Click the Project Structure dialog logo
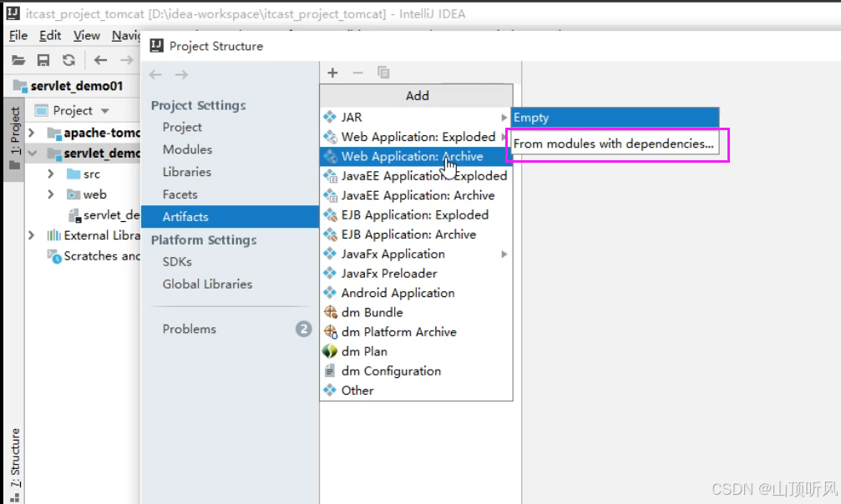841x504 pixels. (157, 46)
